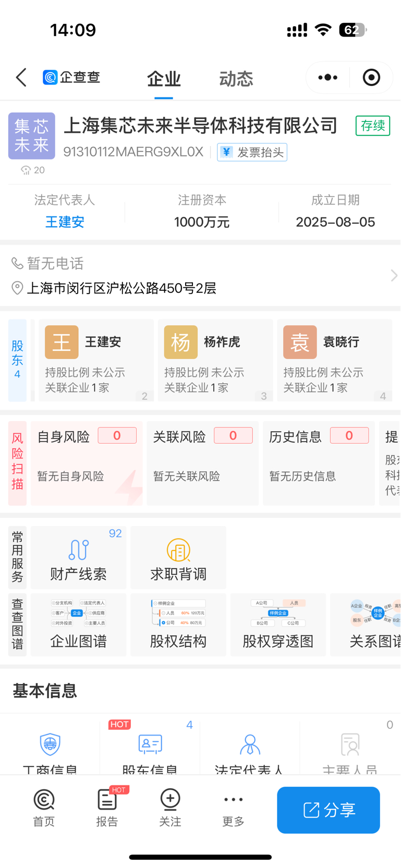Open the 股权穿透图 chart tile
This screenshot has height=868, width=401.
pyautogui.click(x=278, y=625)
